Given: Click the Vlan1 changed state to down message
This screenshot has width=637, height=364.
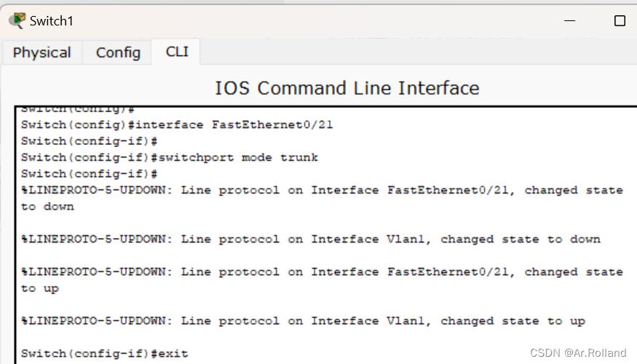Looking at the screenshot, I should click(311, 239).
